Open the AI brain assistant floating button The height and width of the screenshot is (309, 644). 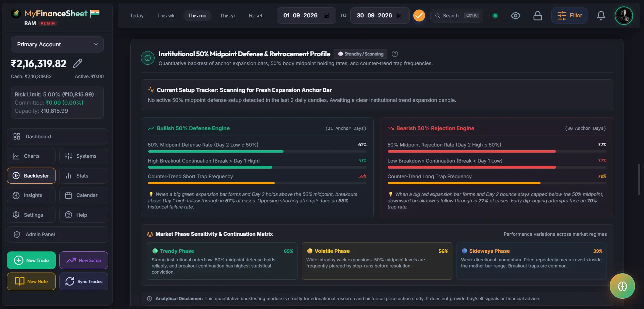point(622,286)
